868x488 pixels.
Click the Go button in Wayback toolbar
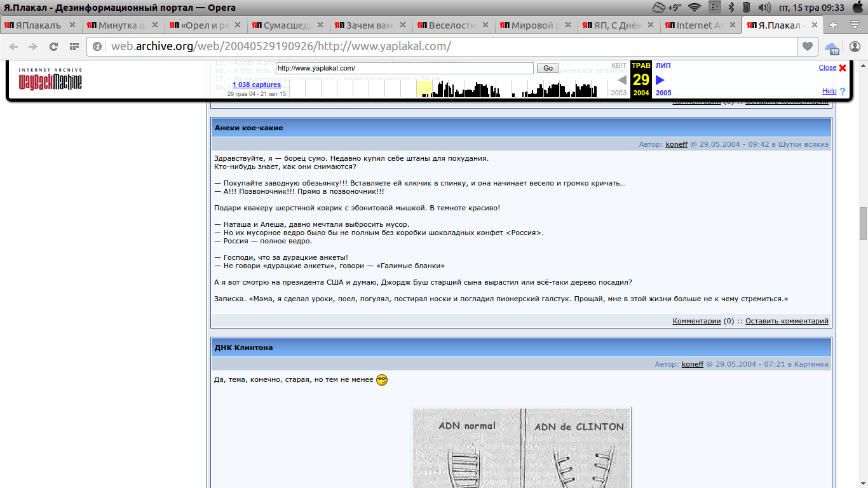click(548, 68)
